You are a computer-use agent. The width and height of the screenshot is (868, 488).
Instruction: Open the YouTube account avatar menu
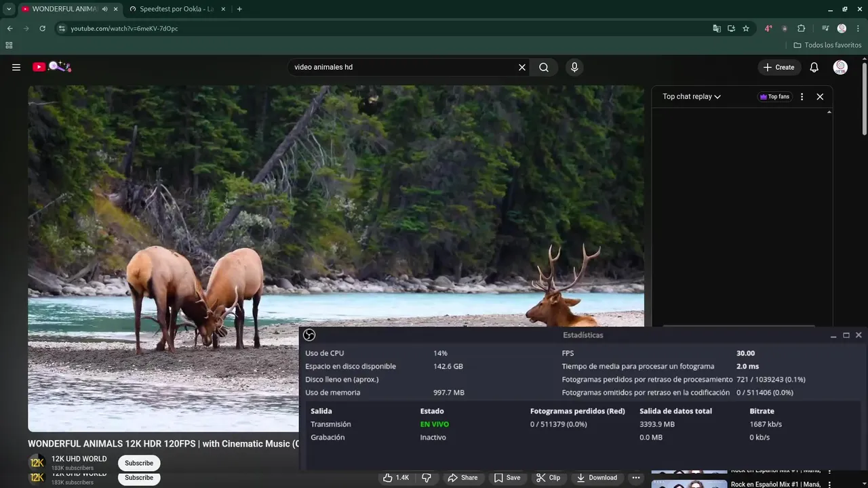point(840,67)
